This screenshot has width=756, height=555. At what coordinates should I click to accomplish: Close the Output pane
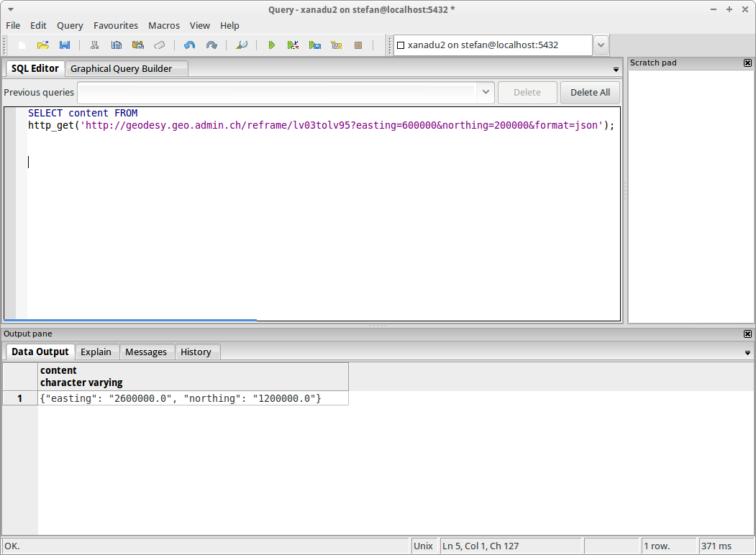747,334
